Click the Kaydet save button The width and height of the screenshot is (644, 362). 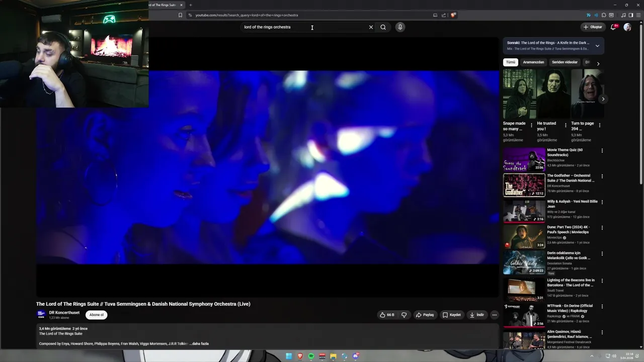[451, 315]
